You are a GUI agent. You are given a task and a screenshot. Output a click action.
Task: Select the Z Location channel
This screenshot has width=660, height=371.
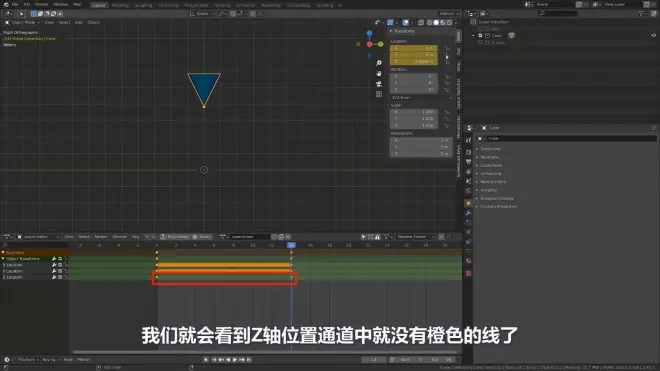click(x=13, y=278)
